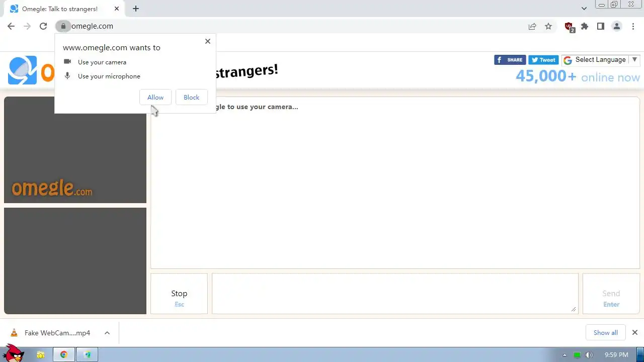Viewport: 644px width, 362px height.
Task: Click the Omegle logo icon
Action: [x=22, y=70]
